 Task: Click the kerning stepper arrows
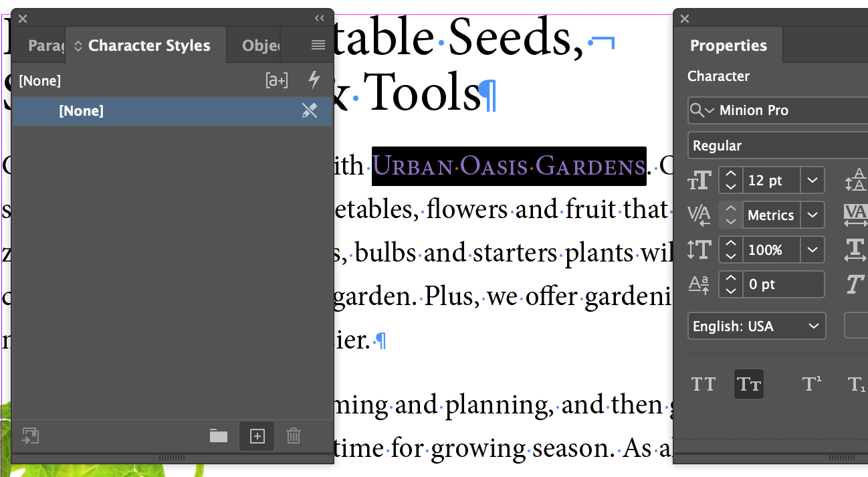coord(731,215)
